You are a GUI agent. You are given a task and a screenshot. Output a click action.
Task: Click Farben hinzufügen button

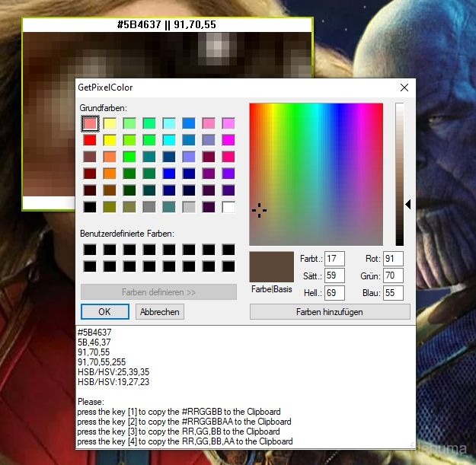[x=330, y=312]
